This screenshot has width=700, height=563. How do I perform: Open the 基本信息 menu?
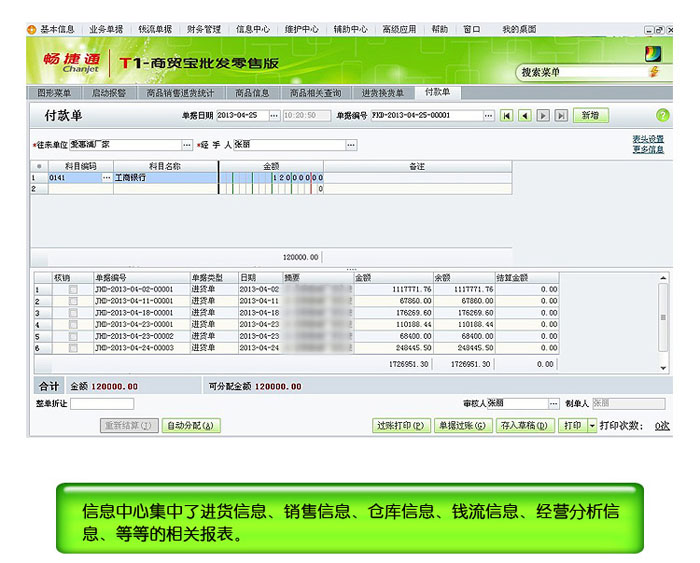[x=57, y=29]
